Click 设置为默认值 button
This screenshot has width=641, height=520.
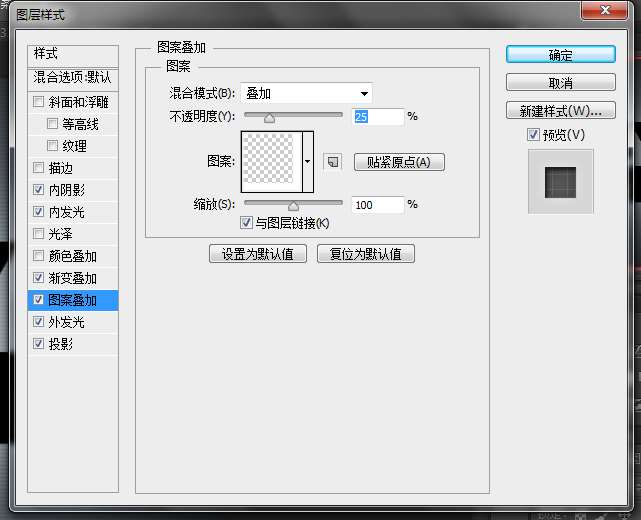point(258,254)
